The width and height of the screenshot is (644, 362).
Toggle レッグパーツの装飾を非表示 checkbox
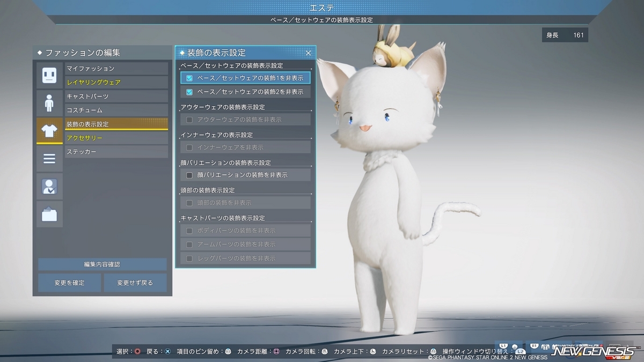189,258
